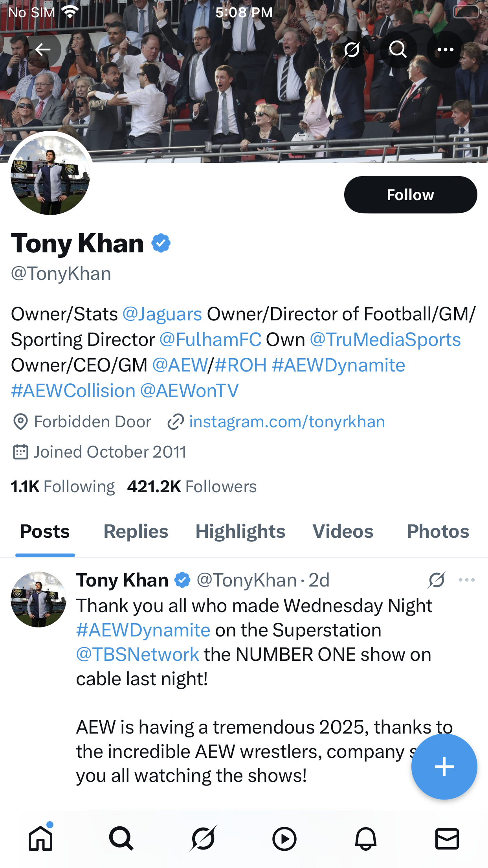
Task: Show the 1.1K Following list
Action: 63,487
